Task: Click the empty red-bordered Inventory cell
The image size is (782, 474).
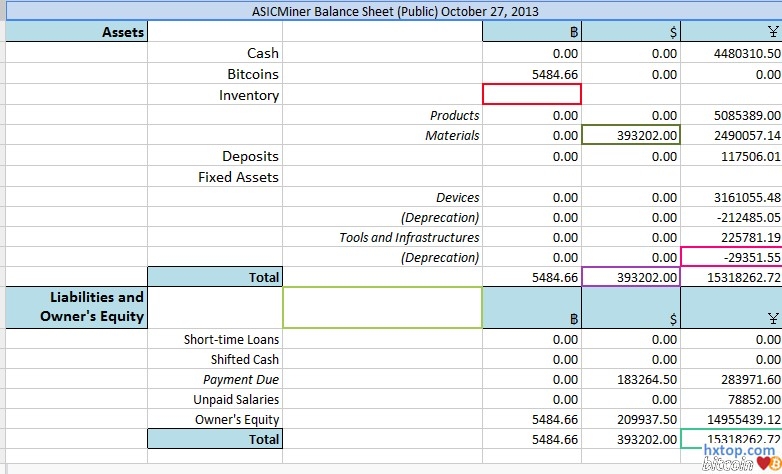Action: [x=531, y=95]
